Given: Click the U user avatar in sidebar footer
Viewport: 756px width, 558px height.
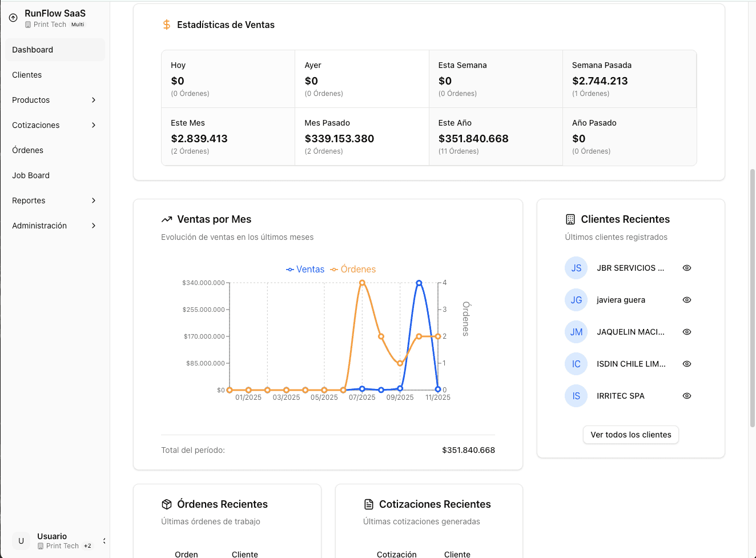Looking at the screenshot, I should 21,541.
